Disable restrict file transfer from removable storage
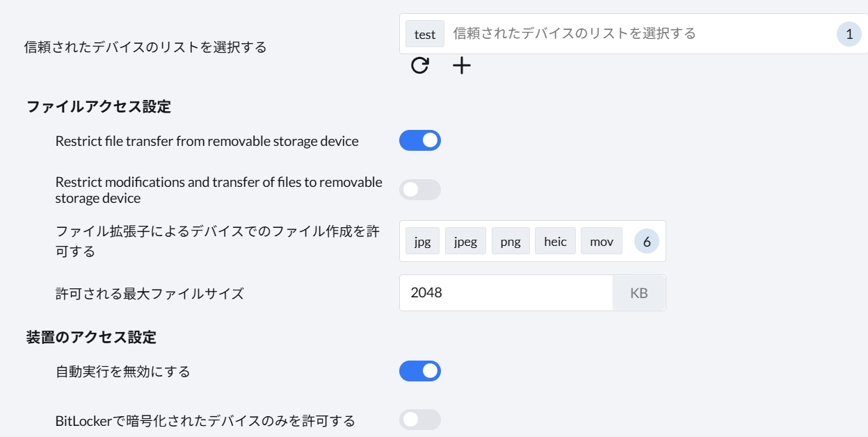Viewport: 868px width, 437px height. pos(420,140)
